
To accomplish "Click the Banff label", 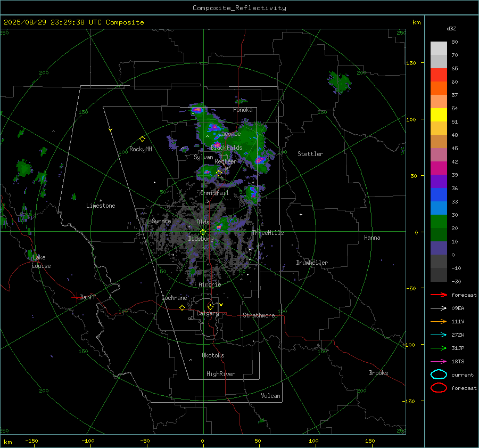I will pos(88,297).
